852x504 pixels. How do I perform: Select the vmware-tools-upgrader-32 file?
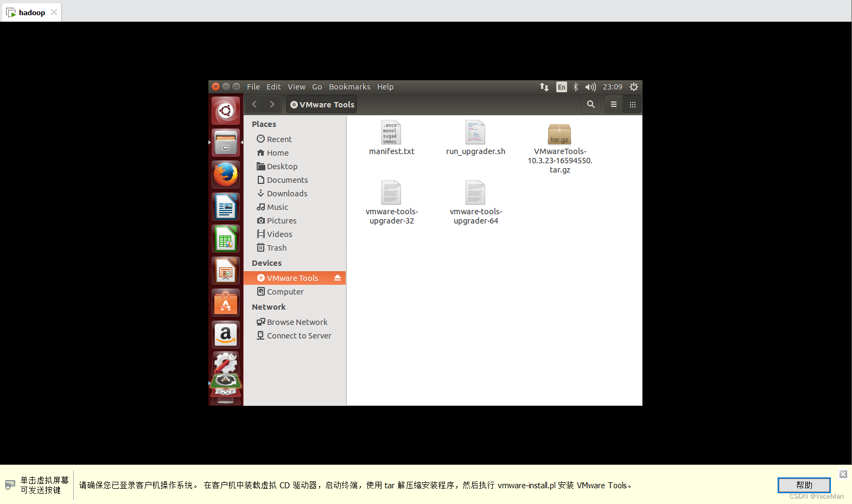(x=391, y=202)
